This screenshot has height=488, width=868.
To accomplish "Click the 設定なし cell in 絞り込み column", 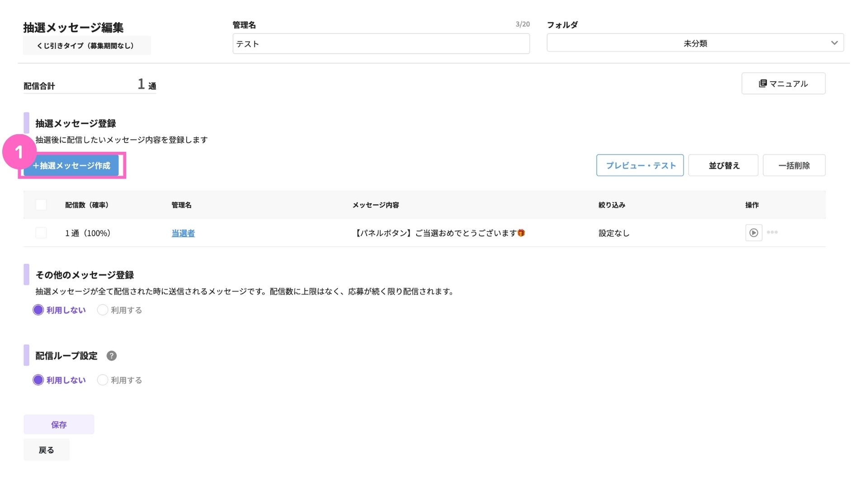I will [614, 233].
